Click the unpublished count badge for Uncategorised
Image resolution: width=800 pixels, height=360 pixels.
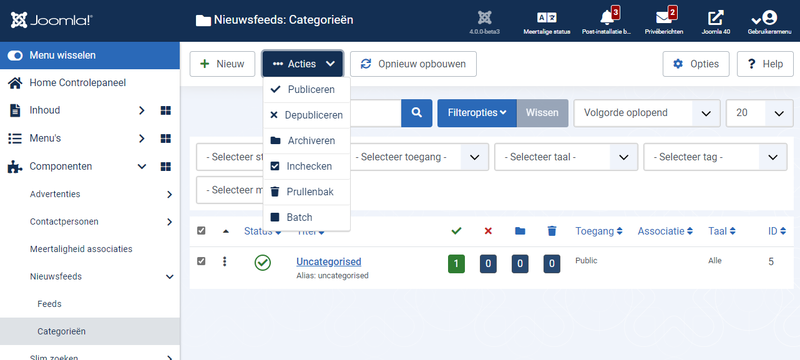488,264
